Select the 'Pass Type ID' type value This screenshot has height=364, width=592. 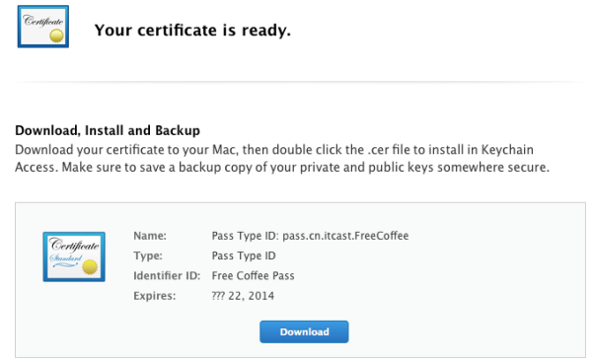coord(244,255)
